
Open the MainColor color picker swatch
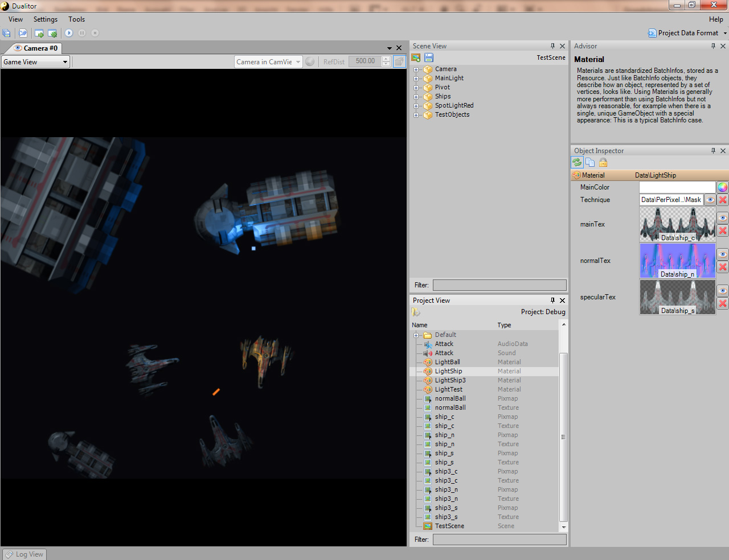pos(723,187)
